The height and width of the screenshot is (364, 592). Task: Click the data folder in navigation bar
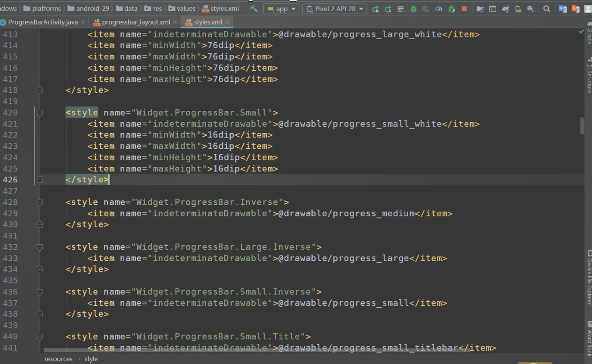pyautogui.click(x=127, y=8)
